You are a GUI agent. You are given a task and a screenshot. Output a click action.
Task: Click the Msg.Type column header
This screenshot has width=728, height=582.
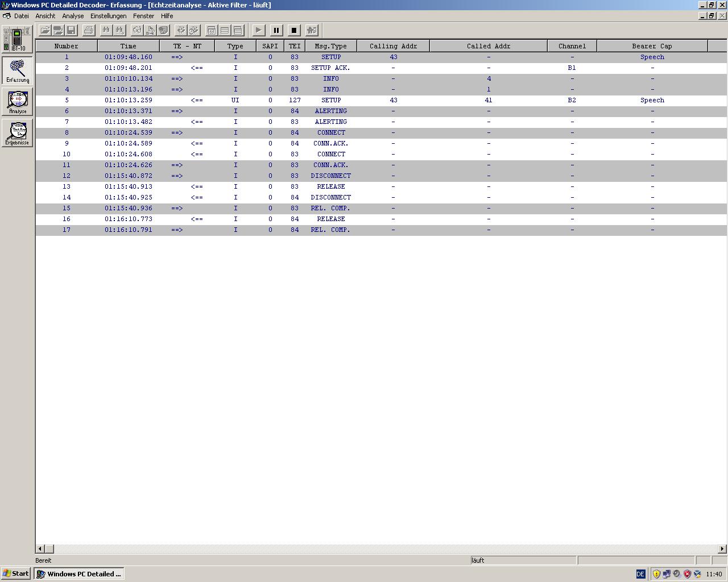pos(330,46)
